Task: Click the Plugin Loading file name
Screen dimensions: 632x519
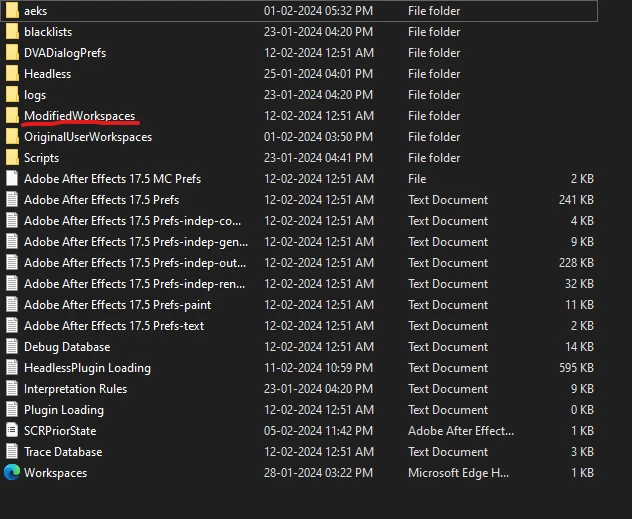Action: tap(64, 410)
